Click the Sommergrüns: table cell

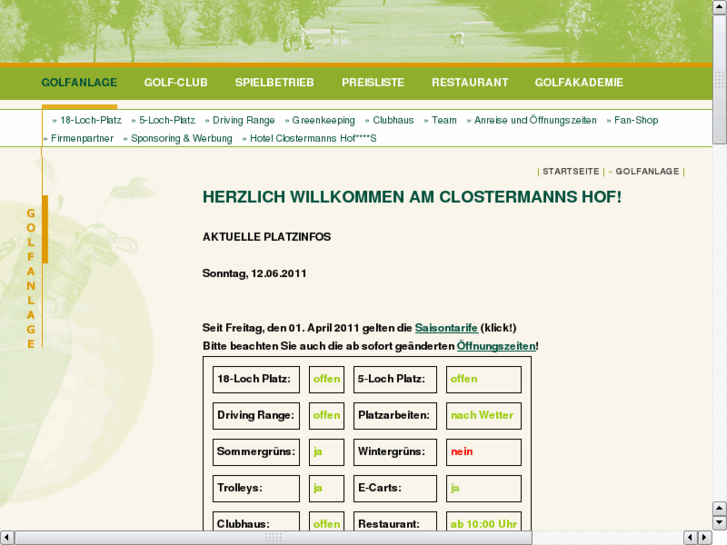point(256,452)
